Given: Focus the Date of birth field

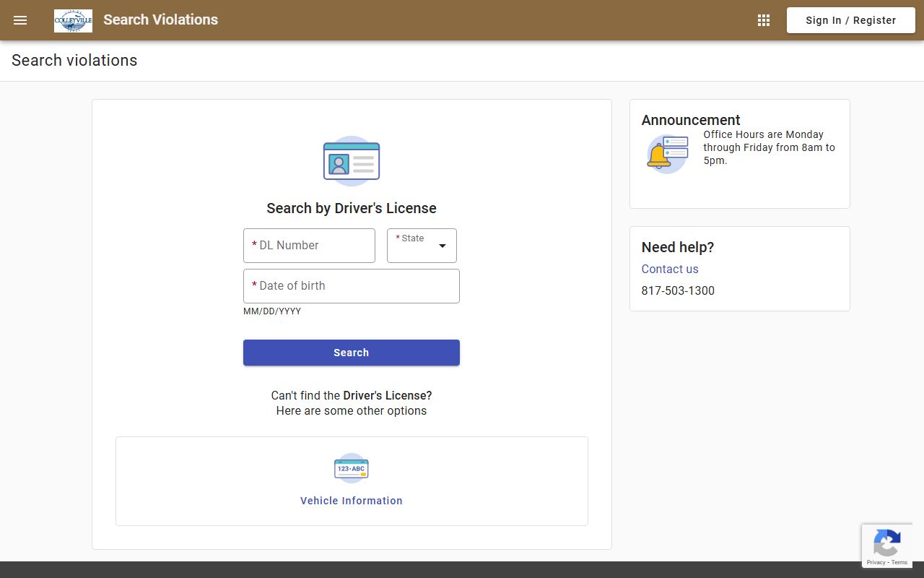Looking at the screenshot, I should pyautogui.click(x=352, y=286).
